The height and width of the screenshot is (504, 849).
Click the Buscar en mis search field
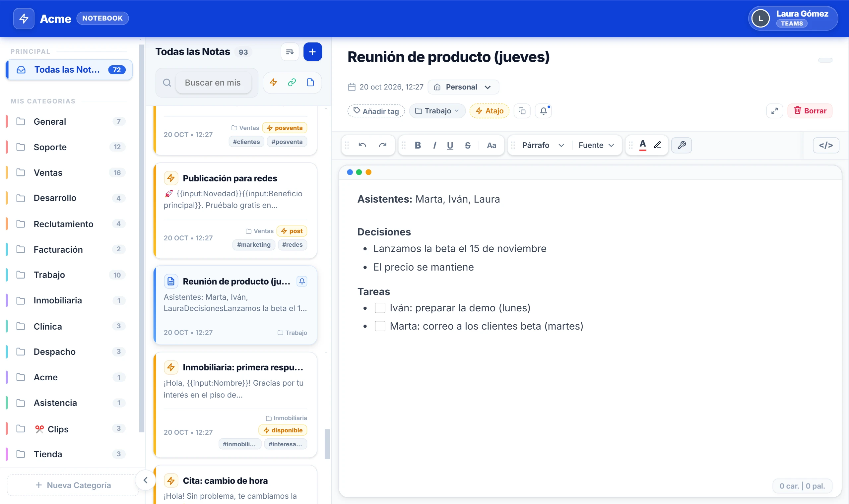pyautogui.click(x=213, y=83)
